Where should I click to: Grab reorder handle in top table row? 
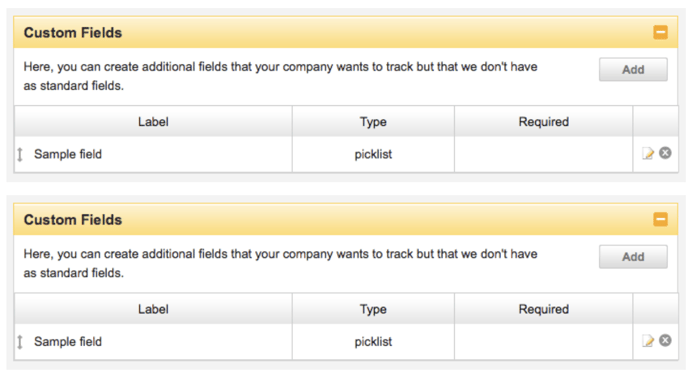tap(20, 154)
